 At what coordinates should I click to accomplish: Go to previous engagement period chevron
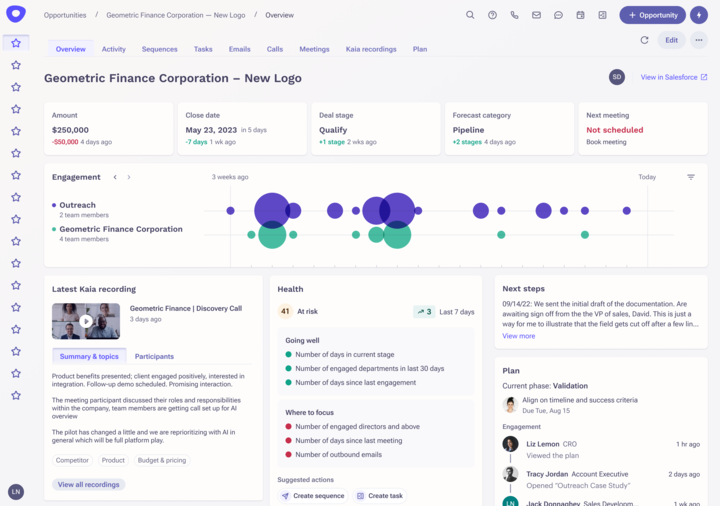pyautogui.click(x=115, y=177)
